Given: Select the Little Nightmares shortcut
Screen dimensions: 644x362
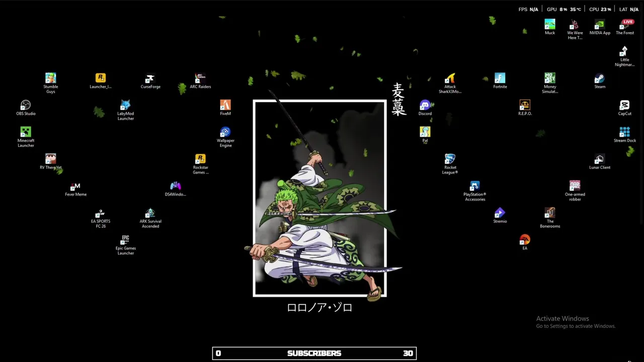Looking at the screenshot, I should click(x=624, y=56).
